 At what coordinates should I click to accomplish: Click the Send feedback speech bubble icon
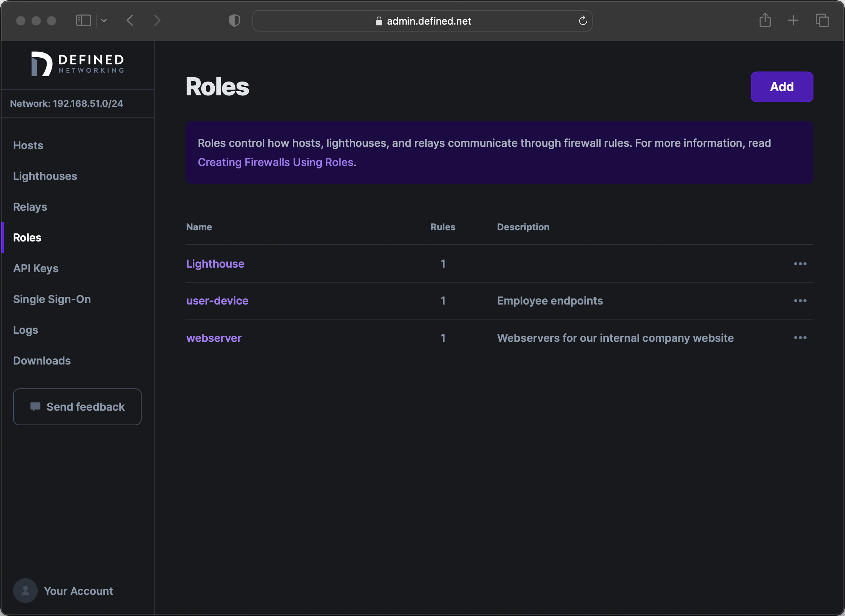pyautogui.click(x=35, y=407)
